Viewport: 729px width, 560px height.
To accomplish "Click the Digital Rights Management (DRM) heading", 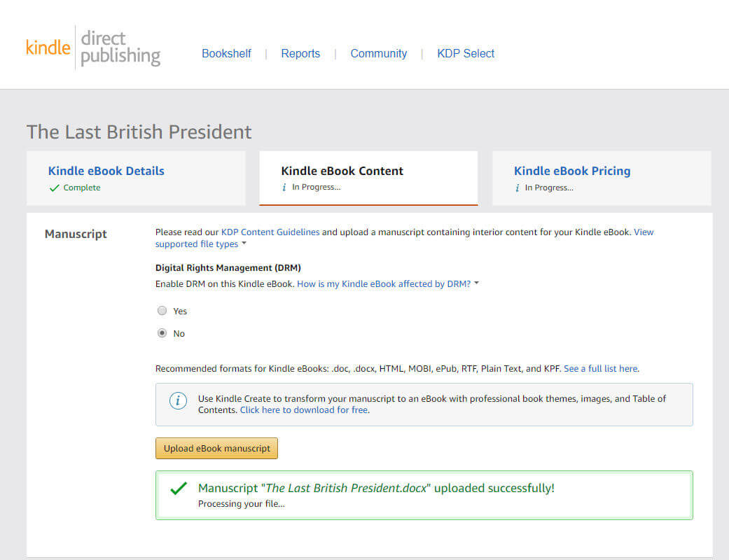I will click(x=228, y=267).
